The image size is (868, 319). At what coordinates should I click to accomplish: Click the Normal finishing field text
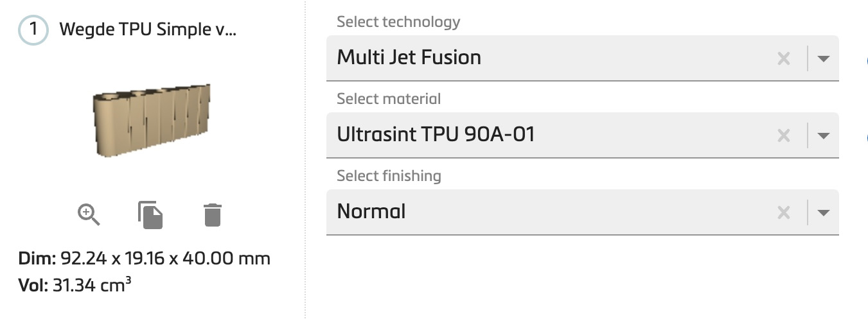click(371, 211)
